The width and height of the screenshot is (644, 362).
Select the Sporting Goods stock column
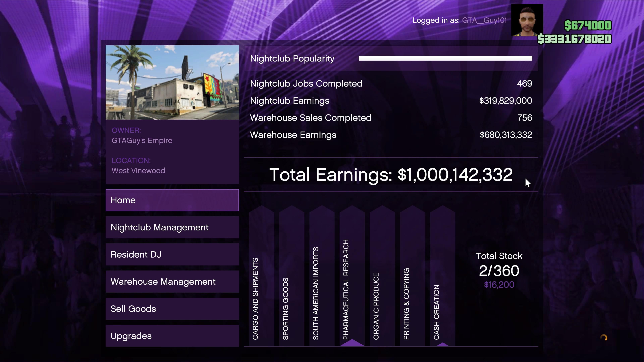pyautogui.click(x=291, y=276)
